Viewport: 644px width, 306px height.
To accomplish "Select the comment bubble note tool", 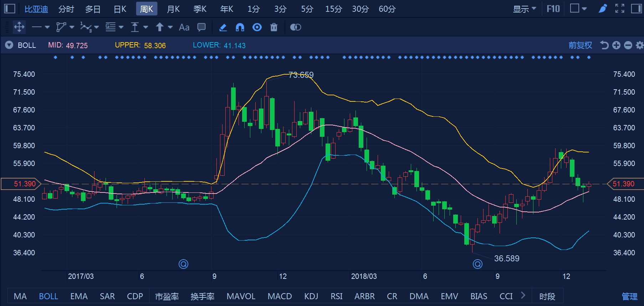I will click(x=201, y=27).
